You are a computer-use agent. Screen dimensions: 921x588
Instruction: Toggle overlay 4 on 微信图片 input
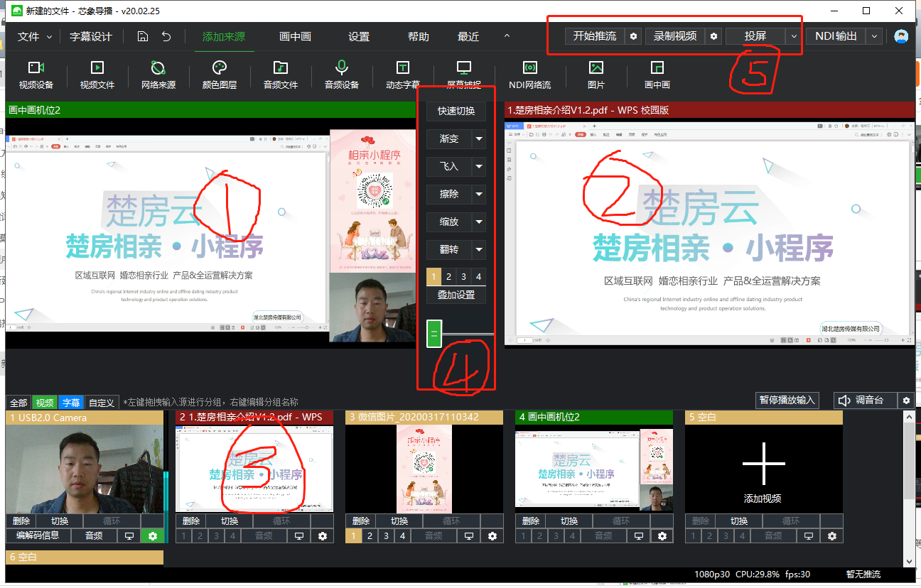(402, 535)
